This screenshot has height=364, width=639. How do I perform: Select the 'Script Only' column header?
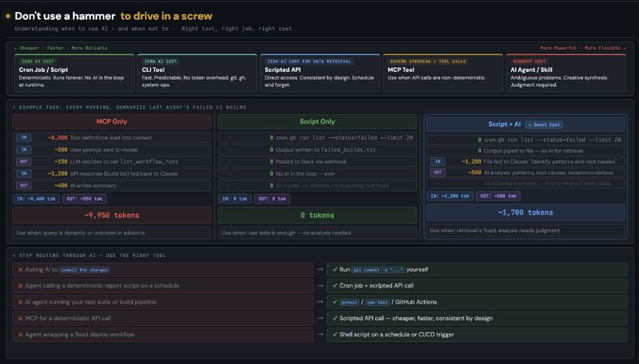point(317,122)
